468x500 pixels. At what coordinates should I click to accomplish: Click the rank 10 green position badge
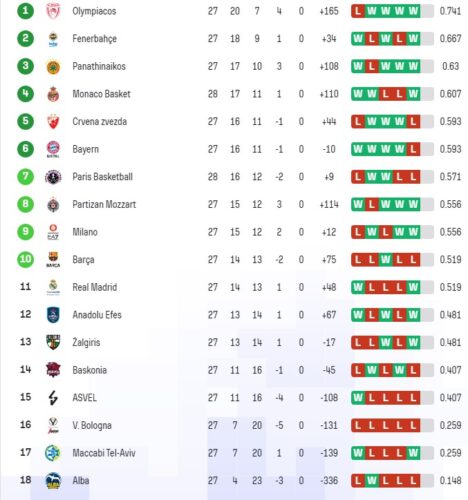click(25, 259)
